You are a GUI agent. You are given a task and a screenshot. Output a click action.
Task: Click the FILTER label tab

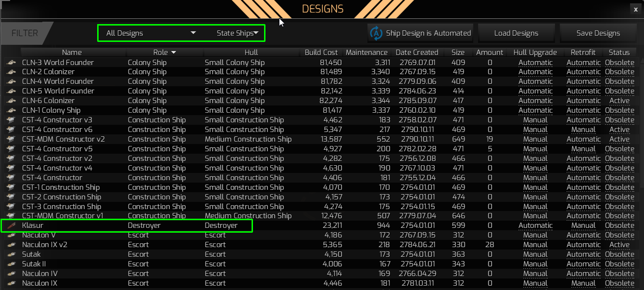tap(25, 33)
